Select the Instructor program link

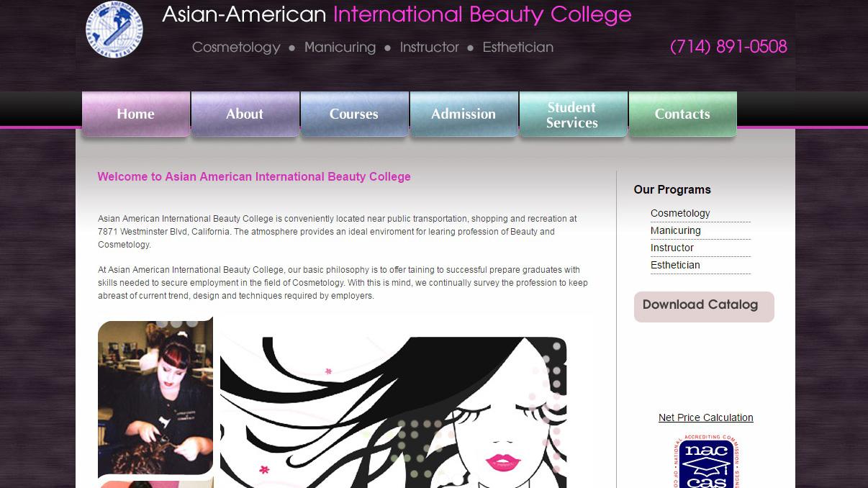point(672,248)
